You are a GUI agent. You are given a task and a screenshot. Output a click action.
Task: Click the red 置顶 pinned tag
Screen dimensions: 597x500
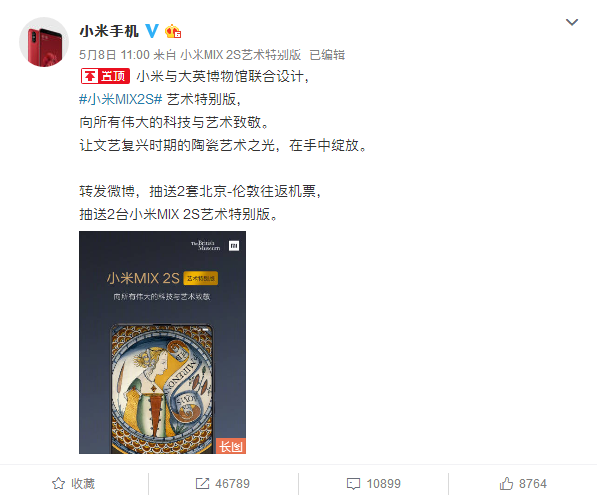105,76
